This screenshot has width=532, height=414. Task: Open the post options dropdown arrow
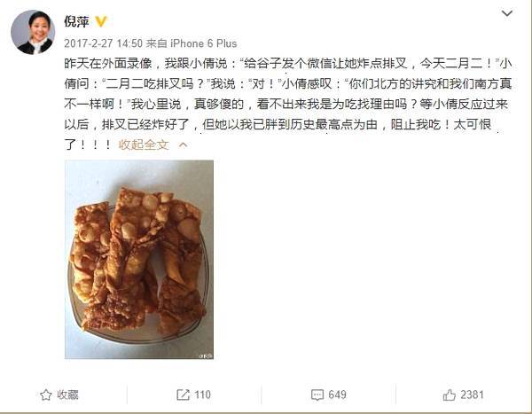point(507,13)
